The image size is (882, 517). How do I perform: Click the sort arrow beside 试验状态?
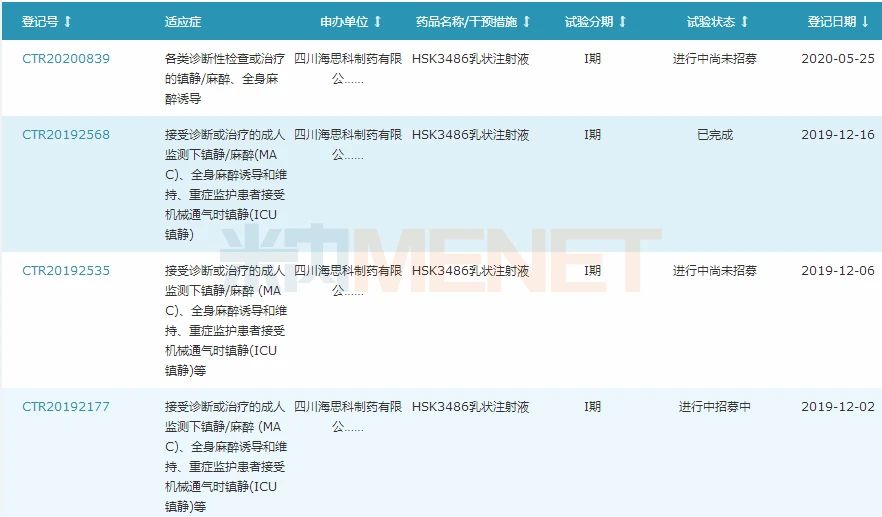(744, 21)
